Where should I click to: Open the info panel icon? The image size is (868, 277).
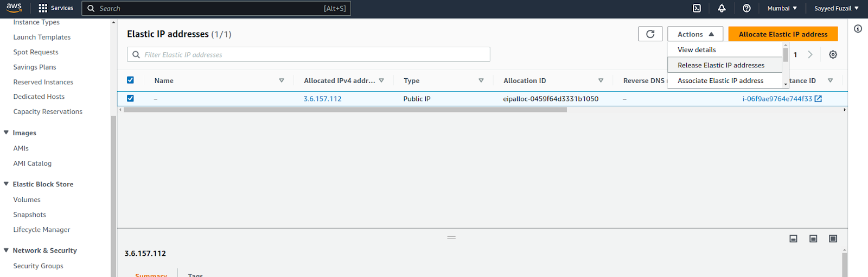click(858, 29)
